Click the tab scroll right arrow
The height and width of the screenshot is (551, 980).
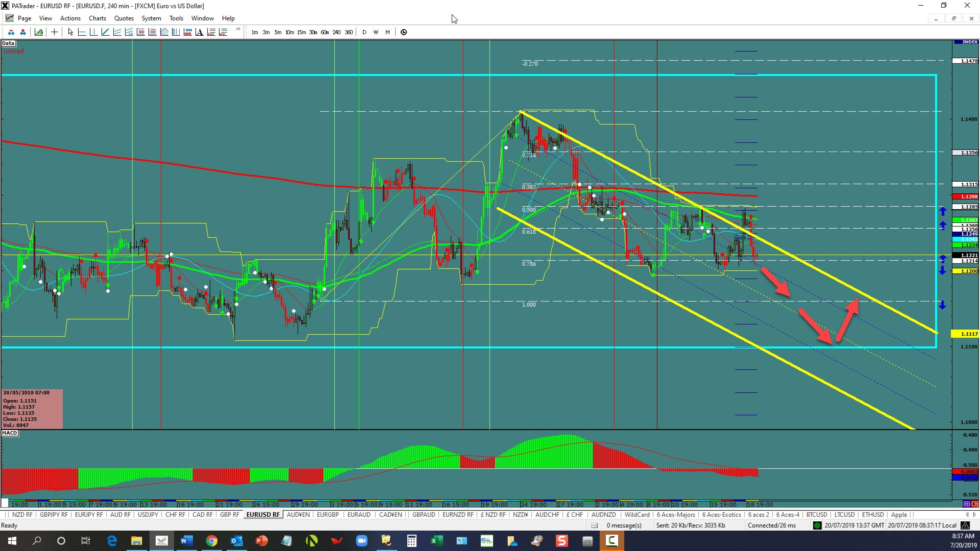pyautogui.click(x=974, y=515)
